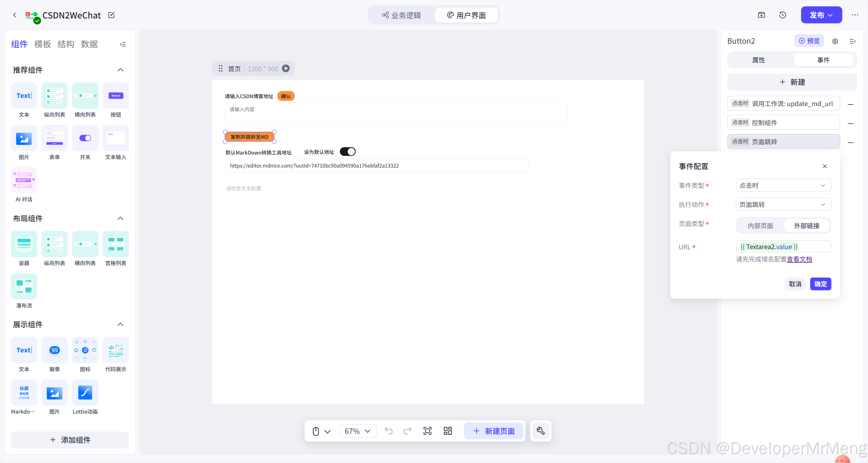The image size is (868, 463).
Task: Open the view documentation link
Action: 799,259
